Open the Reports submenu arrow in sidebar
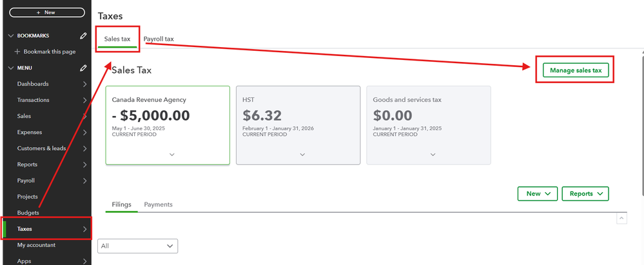Viewport: 644px width, 265px height. coord(85,164)
